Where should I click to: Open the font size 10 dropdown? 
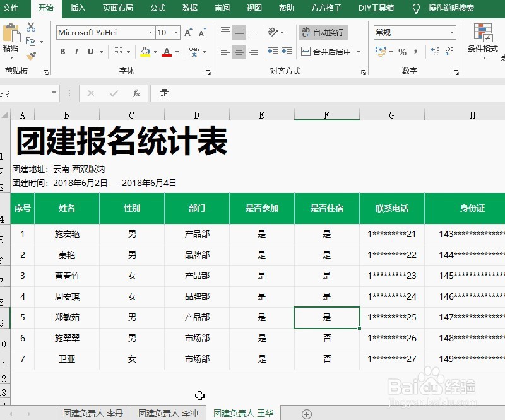[x=175, y=32]
